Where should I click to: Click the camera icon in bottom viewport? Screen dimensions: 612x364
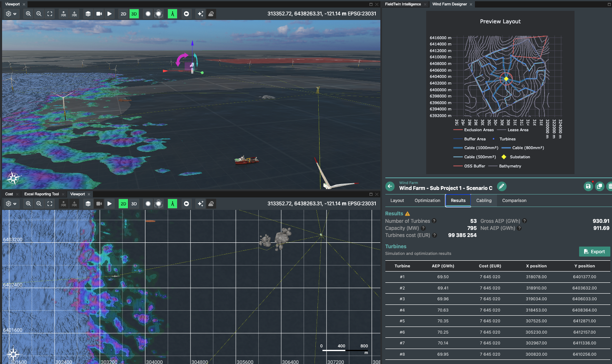pyautogui.click(x=99, y=204)
